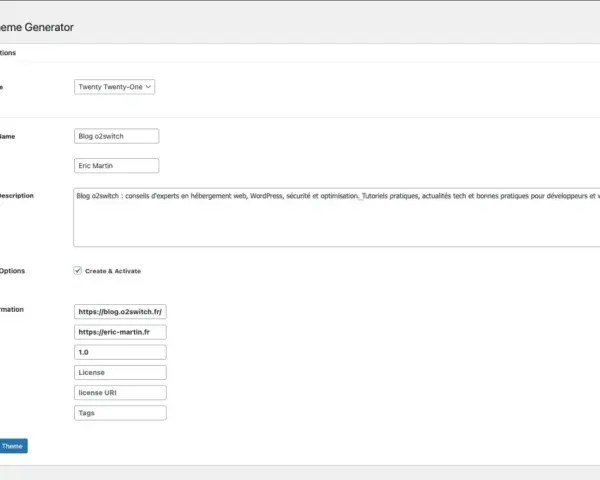600x480 pixels.
Task: Click the blue Theme submit button
Action: coord(13,446)
